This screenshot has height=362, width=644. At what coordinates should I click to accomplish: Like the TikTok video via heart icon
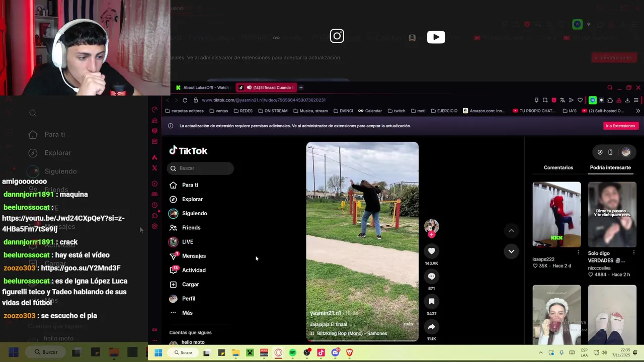coord(431,251)
